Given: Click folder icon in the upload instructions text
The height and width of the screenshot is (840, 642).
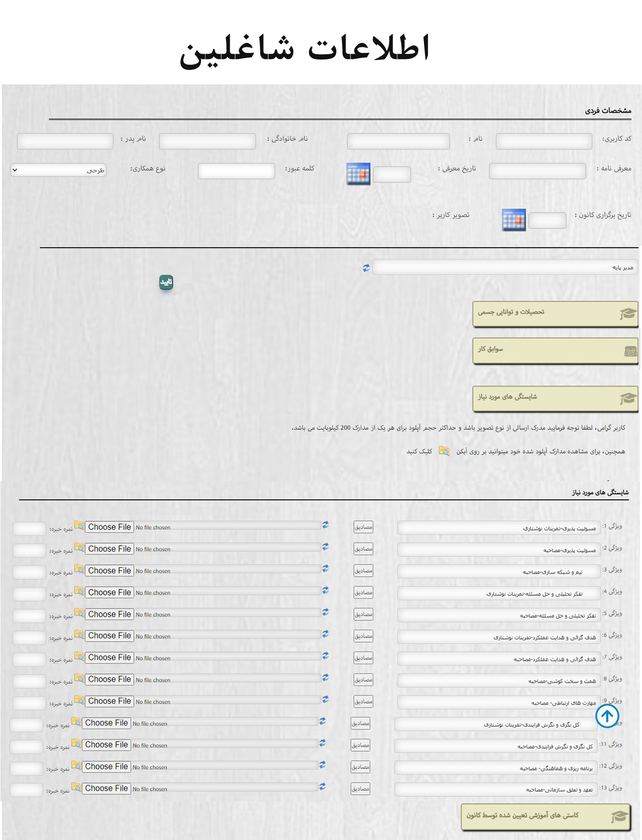Looking at the screenshot, I should [x=444, y=451].
